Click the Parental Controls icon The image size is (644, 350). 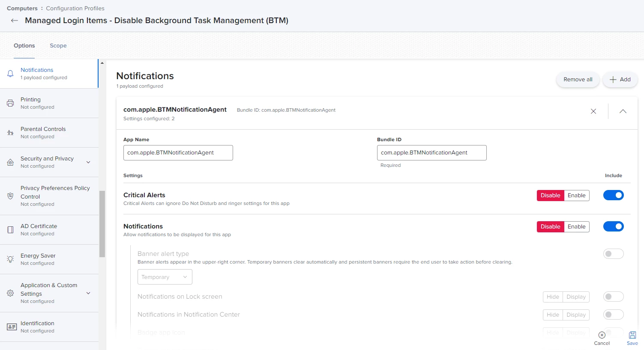(10, 133)
